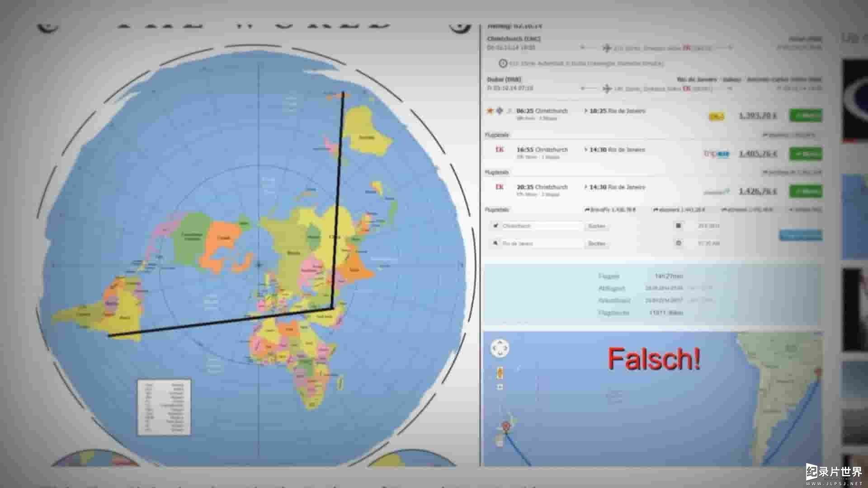Click the Suchen button next to Rio de Janeiro field

click(x=597, y=244)
